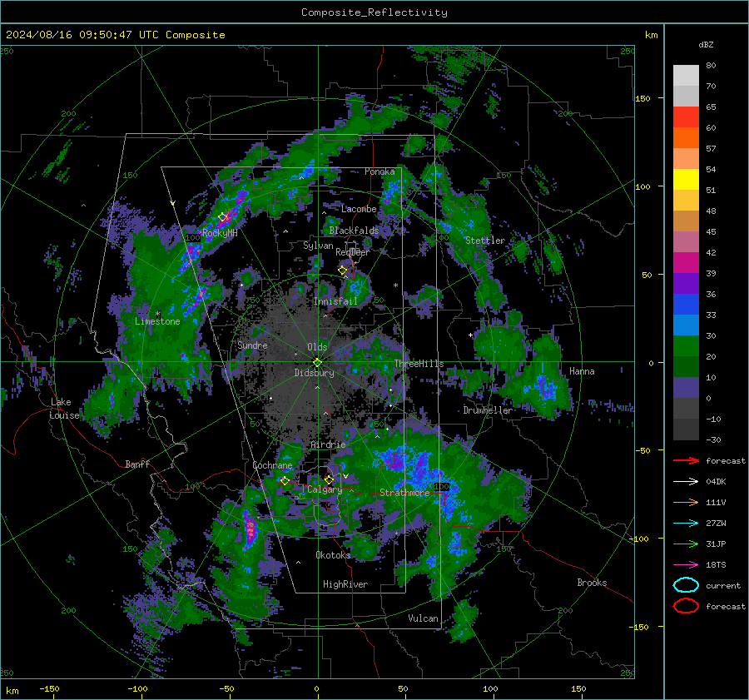Pick the magenta 39–42 dBZ swatch
Image resolution: width=749 pixels, height=700 pixels.
tap(686, 262)
